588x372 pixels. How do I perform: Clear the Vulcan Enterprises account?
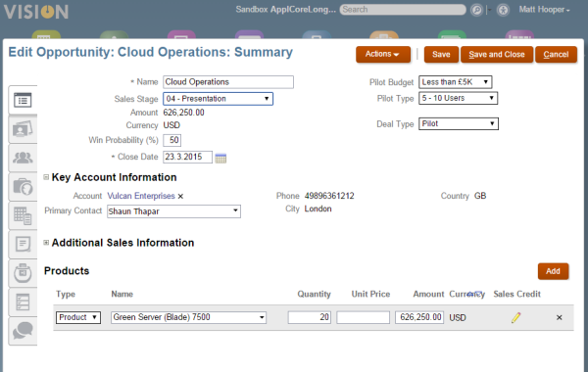180,197
